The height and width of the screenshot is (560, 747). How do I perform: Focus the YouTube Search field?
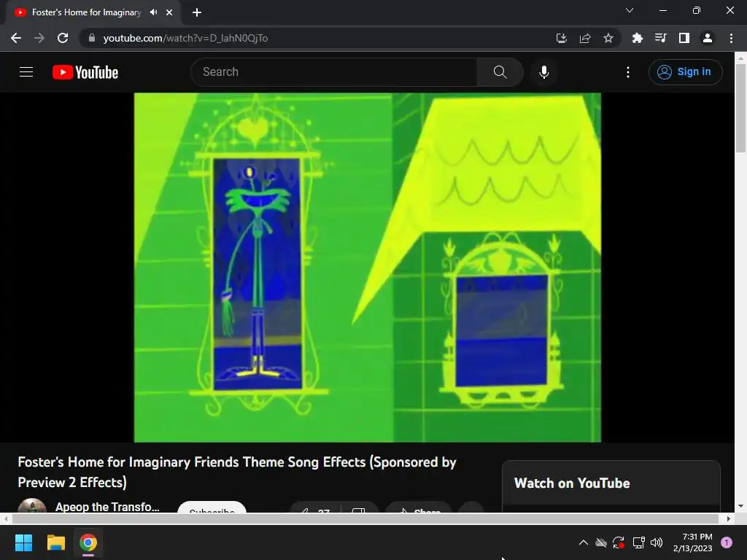click(x=334, y=72)
